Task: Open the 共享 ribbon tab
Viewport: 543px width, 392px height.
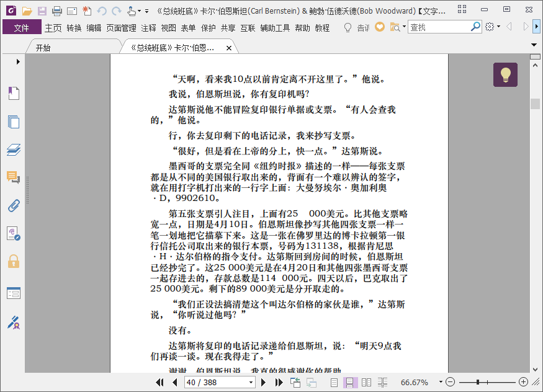Action: tap(228, 28)
